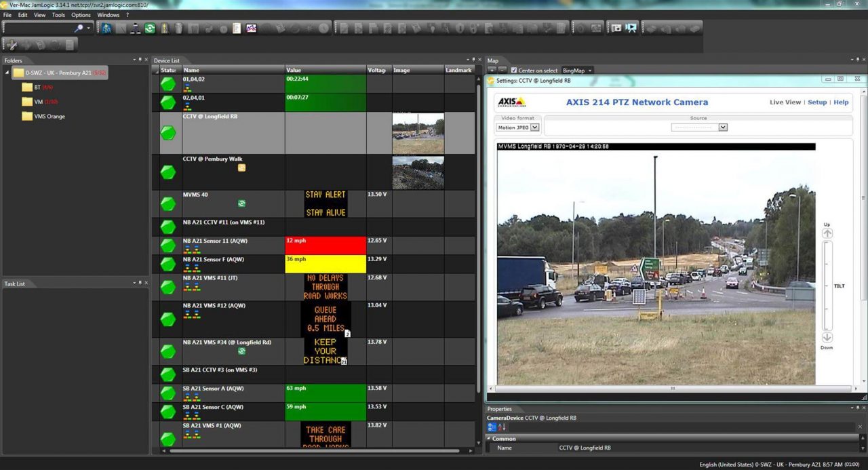Click the magnifier search icon in the toolbar
This screenshot has width=868, height=470.
79,28
